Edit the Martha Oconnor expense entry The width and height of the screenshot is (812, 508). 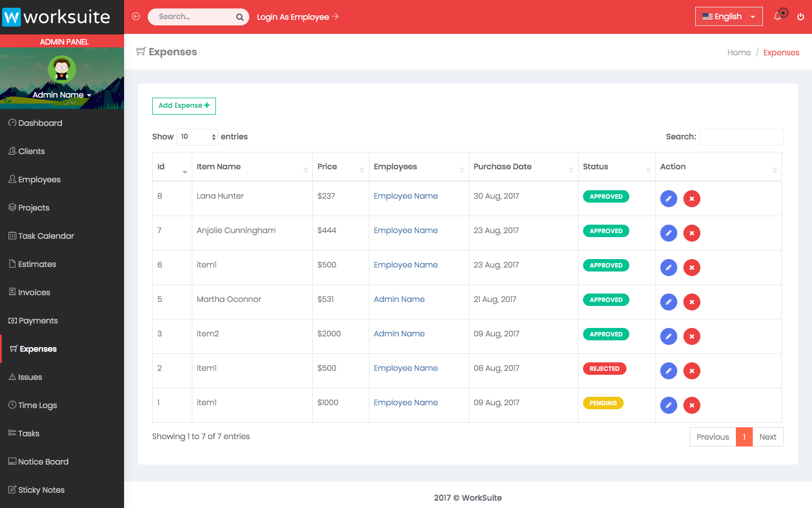[668, 302]
